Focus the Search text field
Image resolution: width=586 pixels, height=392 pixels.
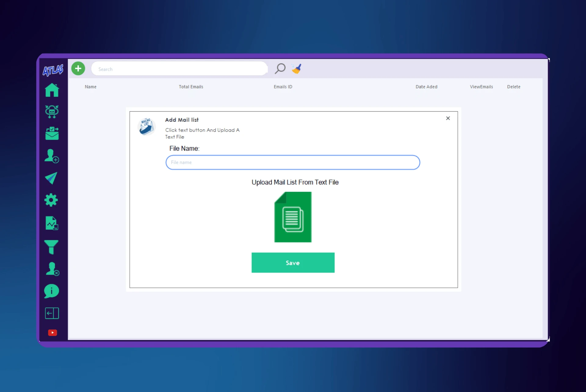click(179, 69)
